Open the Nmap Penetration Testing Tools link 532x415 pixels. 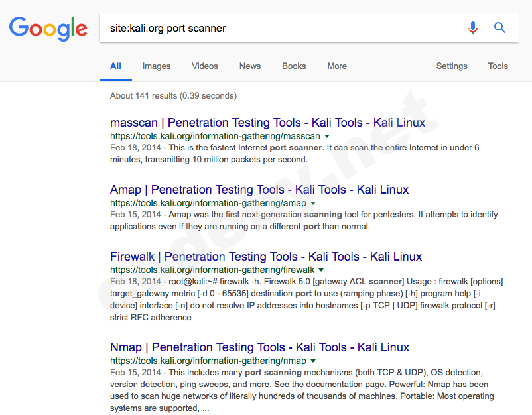click(259, 347)
